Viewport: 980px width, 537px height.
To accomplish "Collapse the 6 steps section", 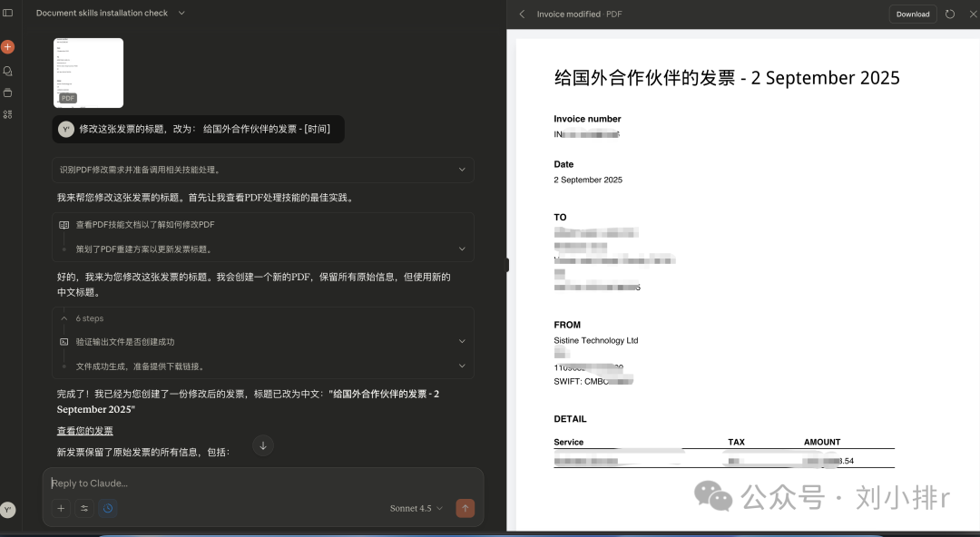I will [x=64, y=318].
